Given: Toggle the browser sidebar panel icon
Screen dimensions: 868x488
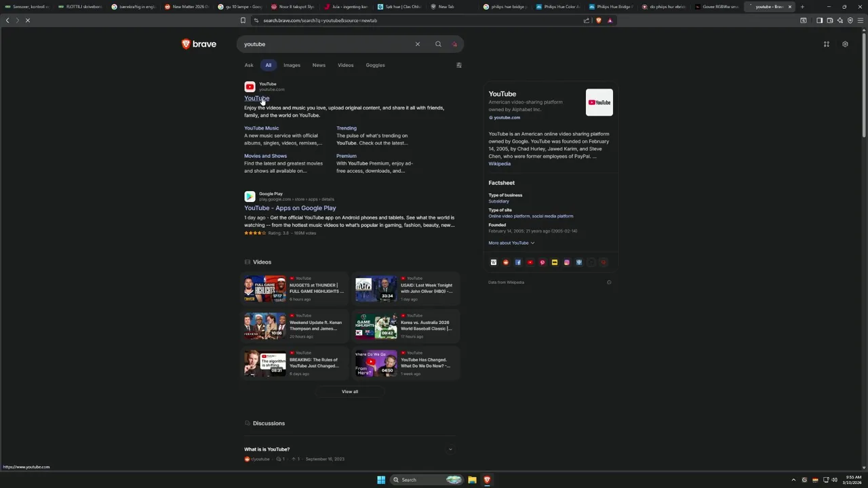Looking at the screenshot, I should pos(819,20).
